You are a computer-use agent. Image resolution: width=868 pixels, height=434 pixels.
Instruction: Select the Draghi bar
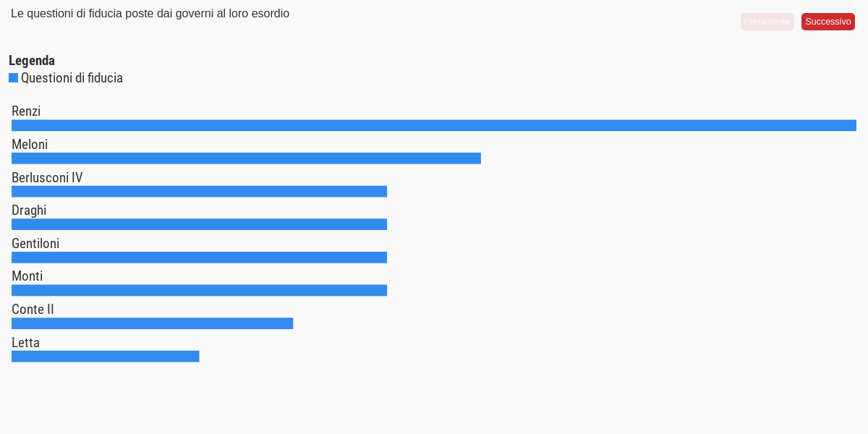199,224
